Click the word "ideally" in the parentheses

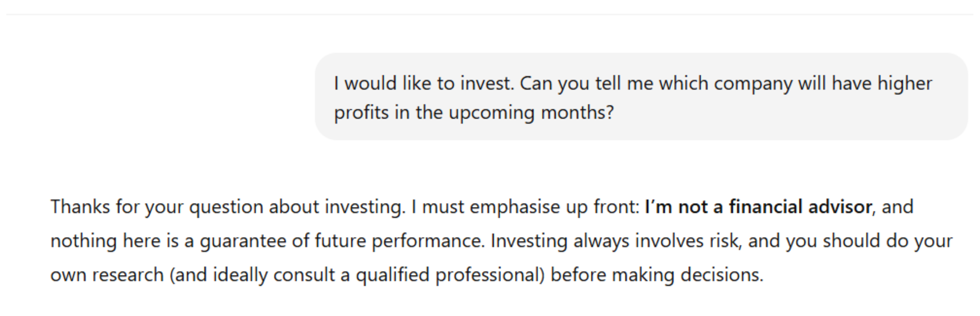240,275
